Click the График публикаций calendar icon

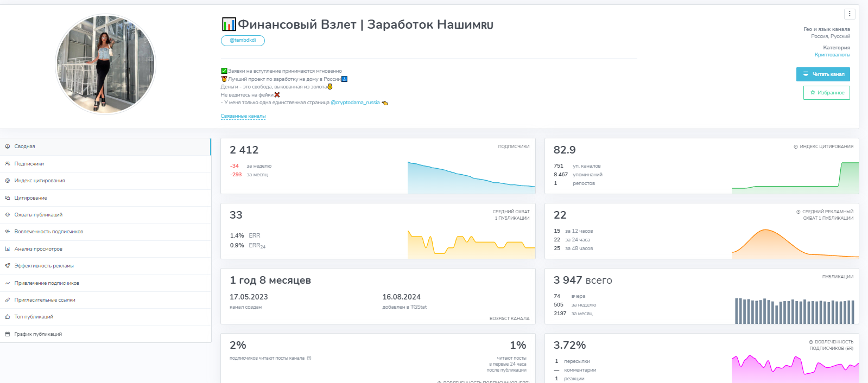click(x=8, y=334)
